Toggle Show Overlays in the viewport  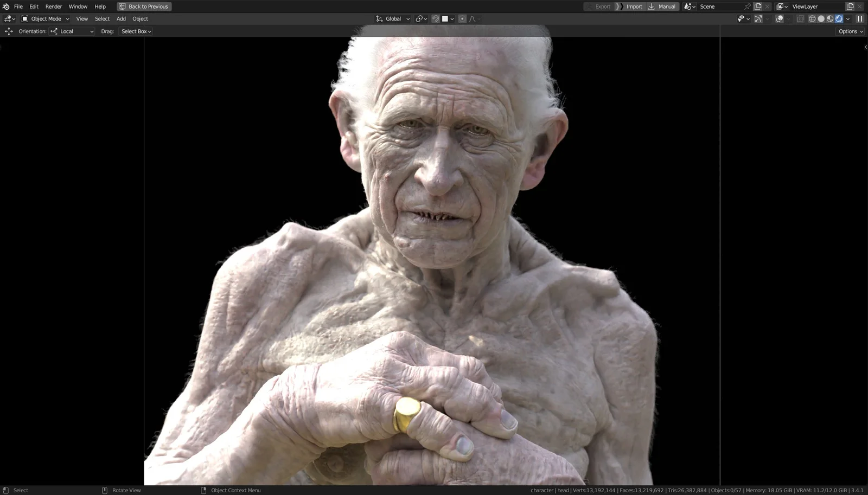click(780, 18)
